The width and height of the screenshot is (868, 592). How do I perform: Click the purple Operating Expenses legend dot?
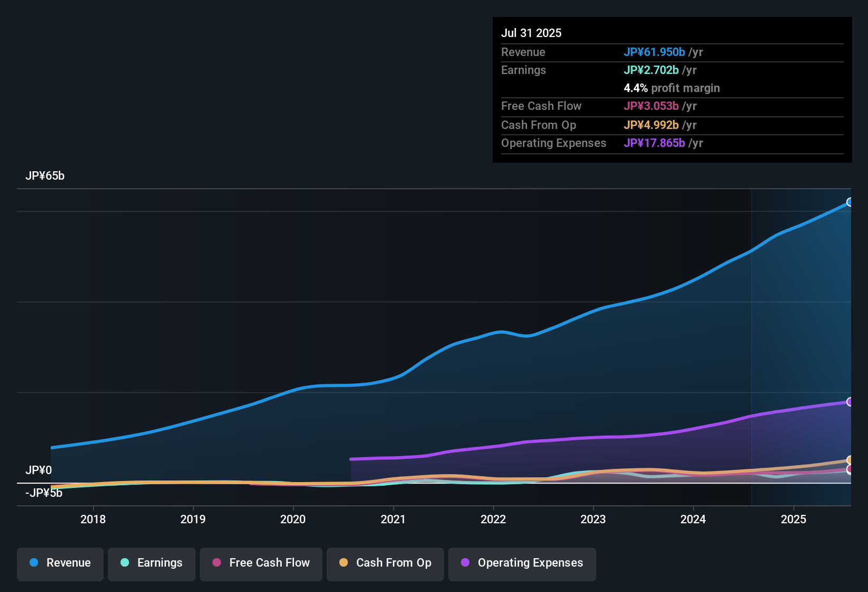click(x=465, y=562)
